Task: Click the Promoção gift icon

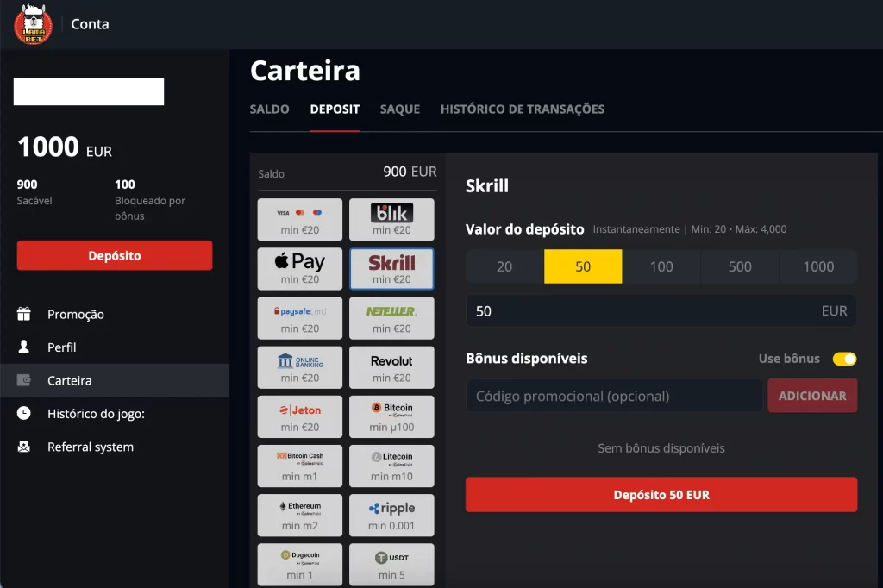Action: (23, 314)
